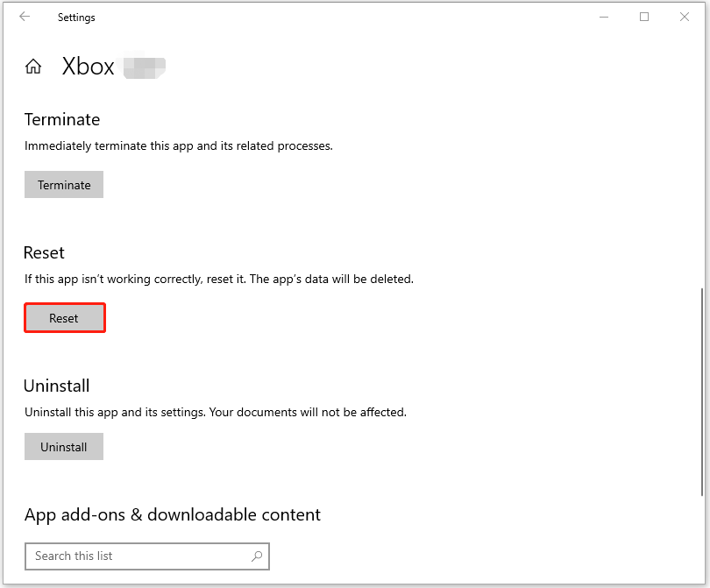
Task: Select the Xbox page heading
Action: (87, 66)
